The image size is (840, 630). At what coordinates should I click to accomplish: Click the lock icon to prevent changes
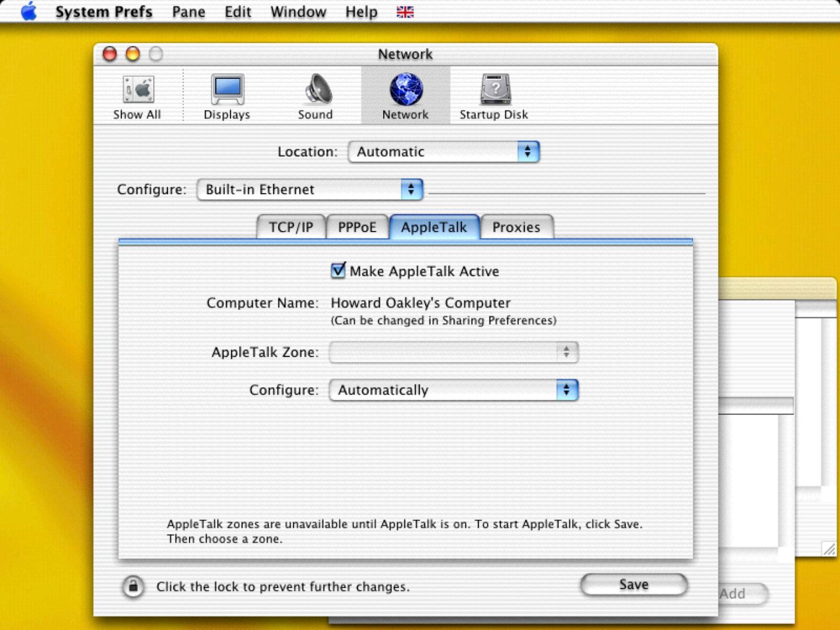(x=133, y=586)
